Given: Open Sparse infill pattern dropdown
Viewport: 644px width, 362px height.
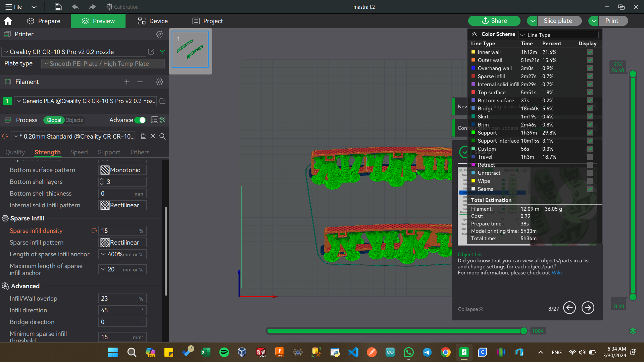Looking at the screenshot, I should [122, 243].
